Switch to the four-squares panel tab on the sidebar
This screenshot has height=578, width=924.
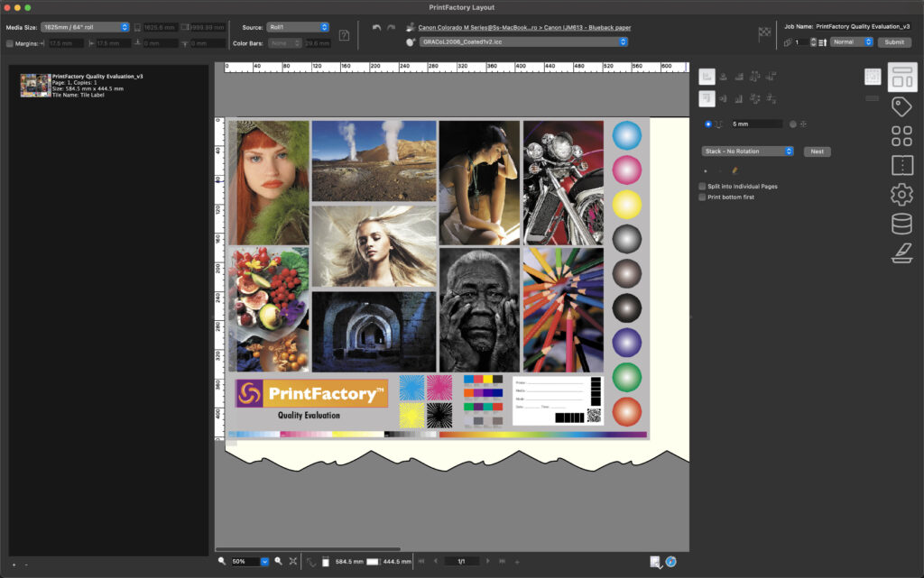(x=901, y=135)
